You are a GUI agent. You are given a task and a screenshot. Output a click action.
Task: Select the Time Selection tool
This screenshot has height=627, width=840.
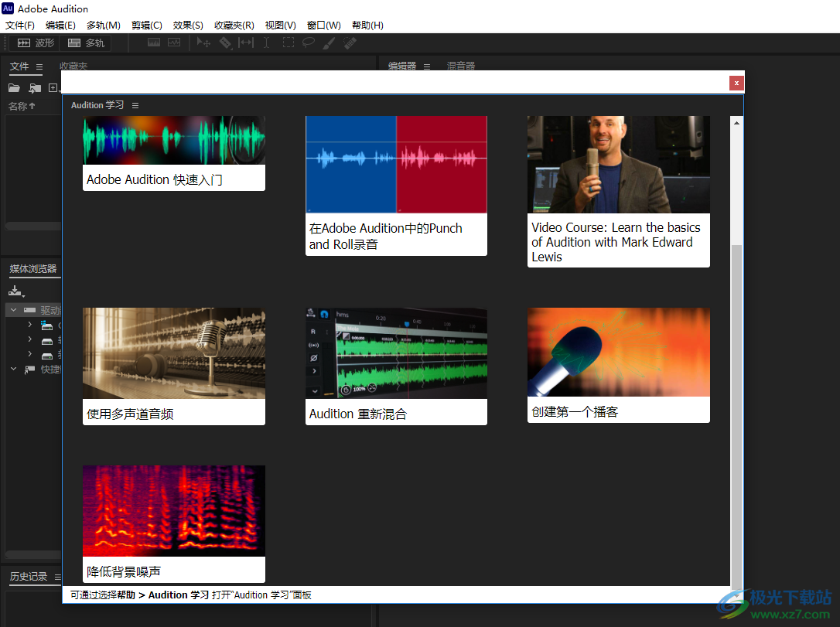(266, 43)
